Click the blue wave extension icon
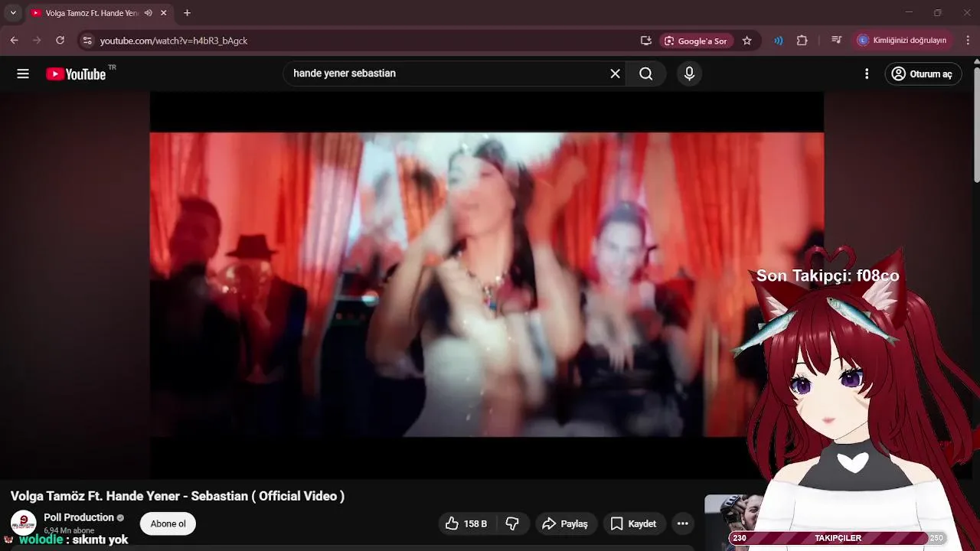Screen dimensions: 980x551 pos(779,41)
